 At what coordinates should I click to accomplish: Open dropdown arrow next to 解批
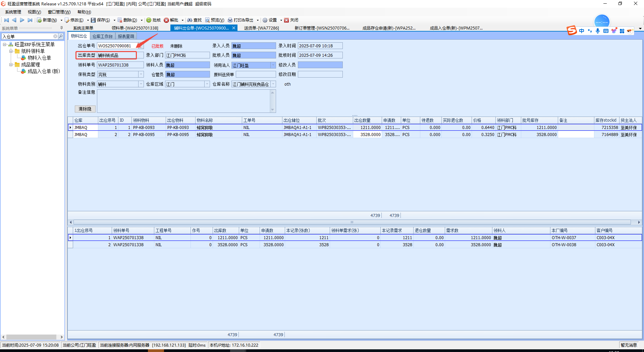pyautogui.click(x=182, y=20)
